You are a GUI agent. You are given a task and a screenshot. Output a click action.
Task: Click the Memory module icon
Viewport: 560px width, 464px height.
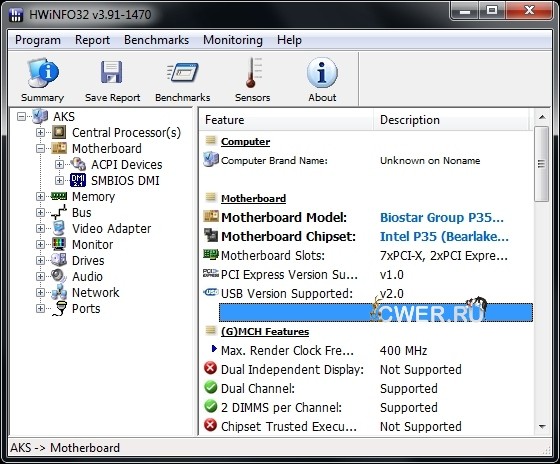59,196
